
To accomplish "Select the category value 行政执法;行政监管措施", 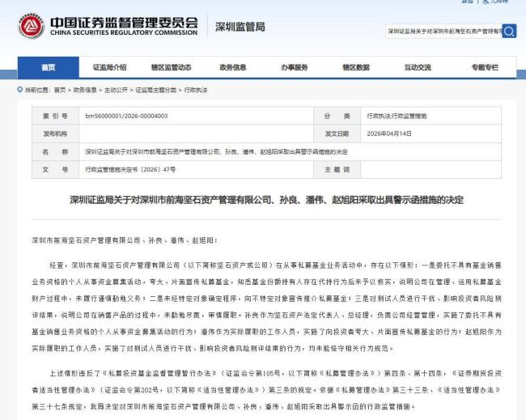I will coord(397,116).
